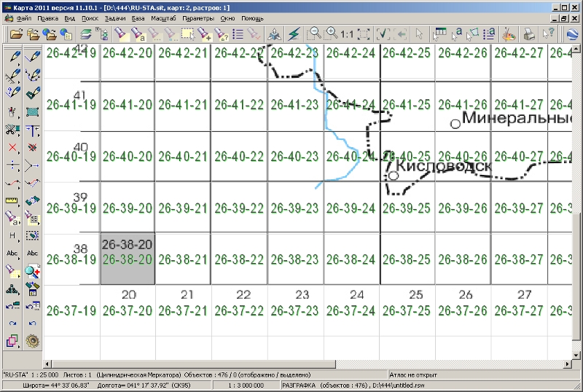Select the left Abc text tool

click(12, 253)
